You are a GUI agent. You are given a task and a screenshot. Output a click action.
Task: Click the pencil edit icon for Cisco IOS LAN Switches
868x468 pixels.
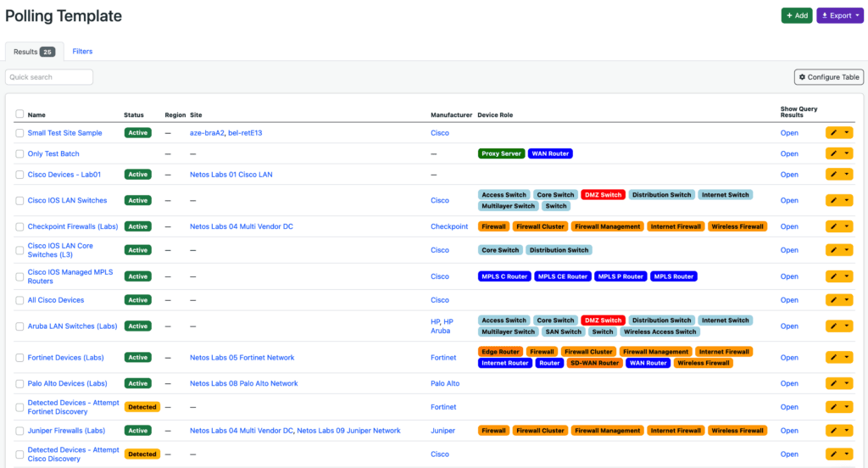[x=834, y=201]
